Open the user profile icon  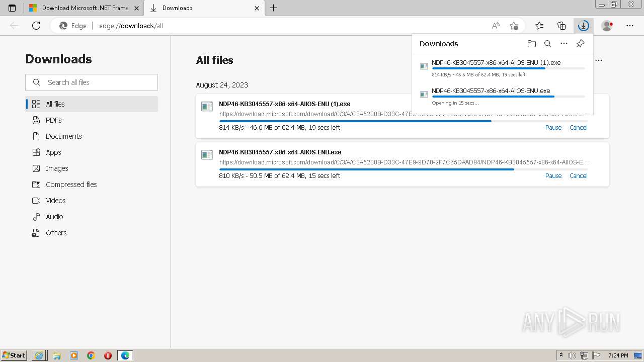click(x=607, y=26)
